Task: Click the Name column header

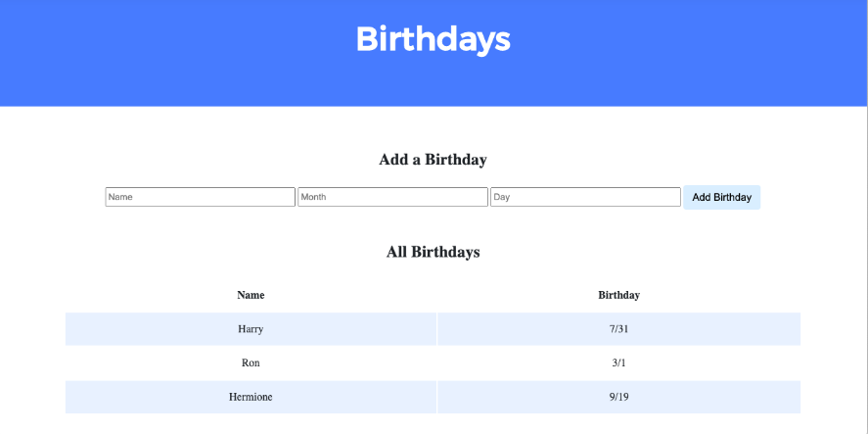Action: (251, 295)
